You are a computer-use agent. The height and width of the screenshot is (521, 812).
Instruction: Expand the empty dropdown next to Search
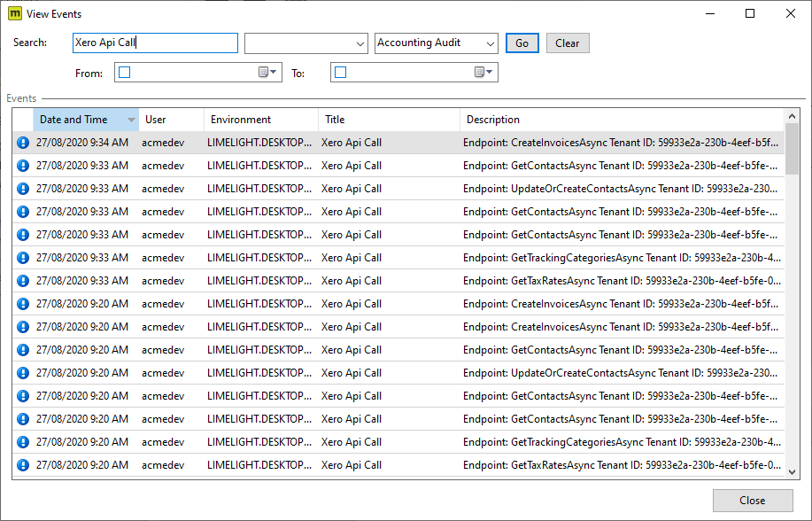360,43
